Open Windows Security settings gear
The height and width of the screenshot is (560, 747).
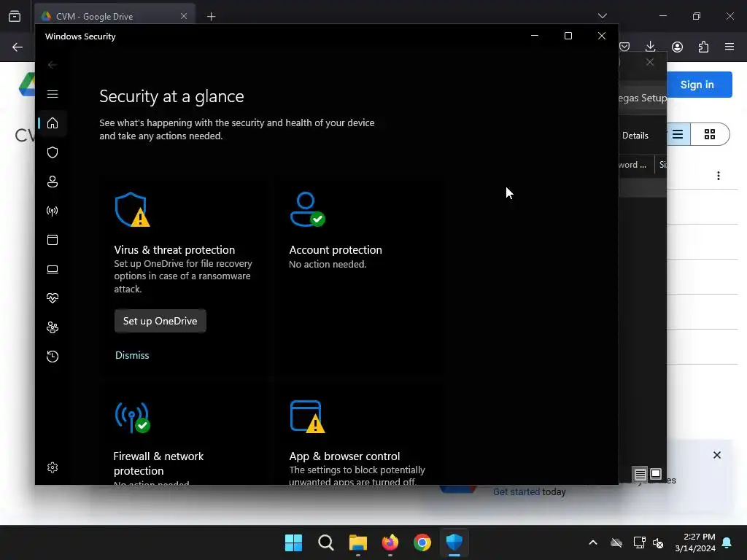pos(53,467)
